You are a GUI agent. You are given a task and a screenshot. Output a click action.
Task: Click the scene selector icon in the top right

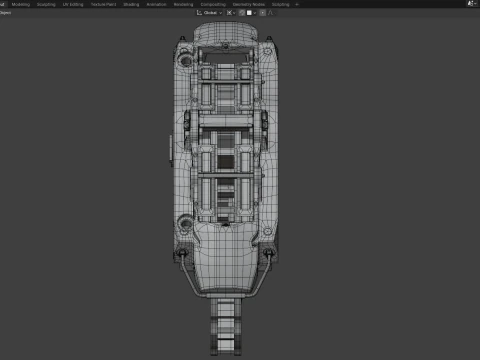(471, 4)
